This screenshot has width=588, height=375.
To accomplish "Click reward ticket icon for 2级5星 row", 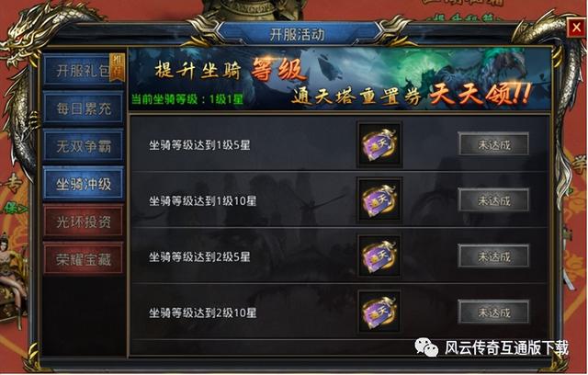I will click(x=379, y=256).
